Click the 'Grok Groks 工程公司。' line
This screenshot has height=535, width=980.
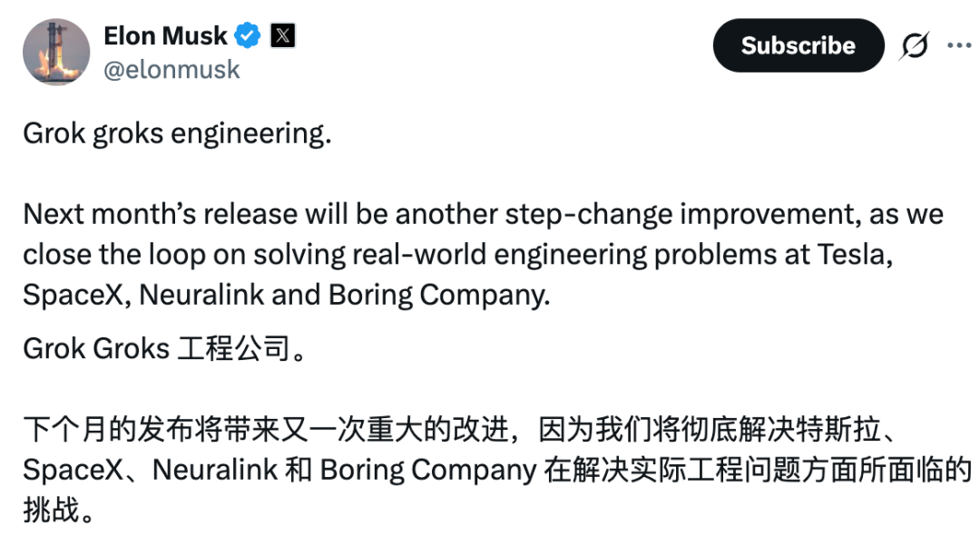tap(164, 349)
